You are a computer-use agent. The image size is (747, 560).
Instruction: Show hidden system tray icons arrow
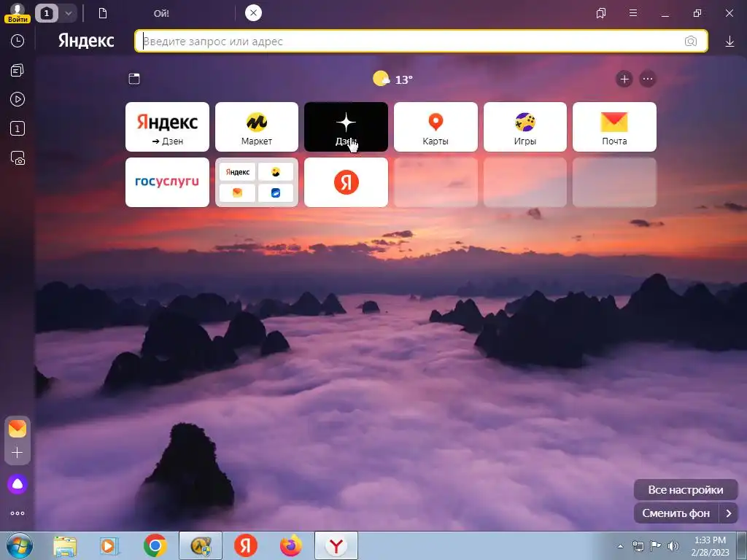coord(620,546)
